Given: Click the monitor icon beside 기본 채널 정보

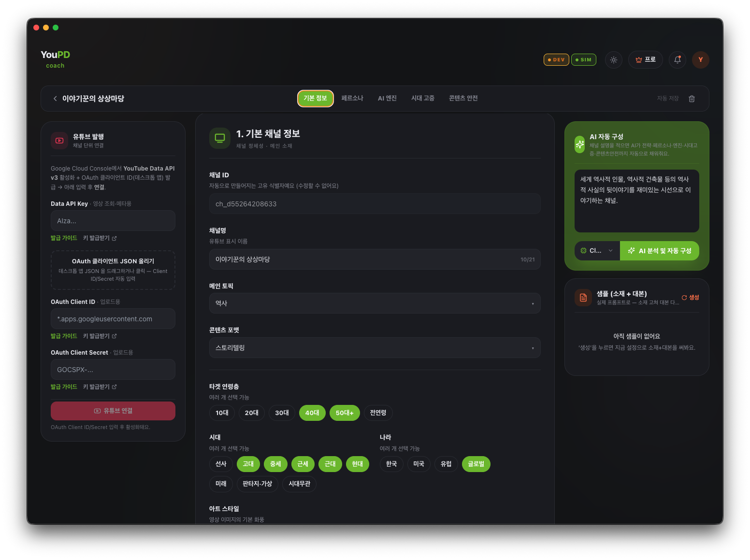Looking at the screenshot, I should click(x=220, y=138).
